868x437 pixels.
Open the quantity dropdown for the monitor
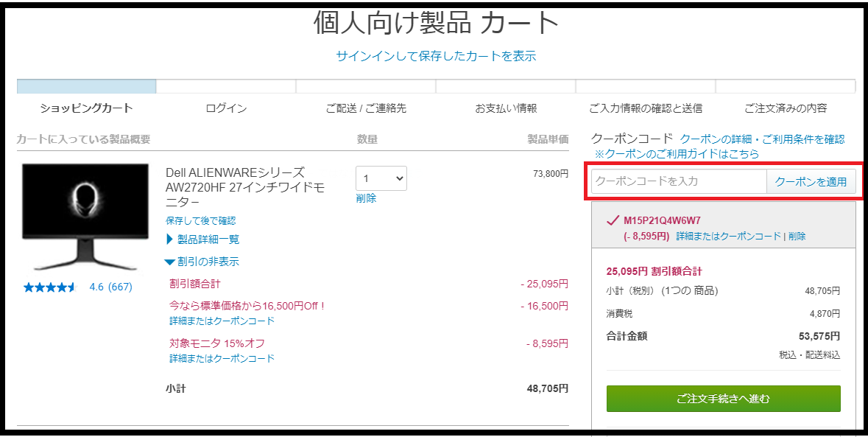(381, 178)
